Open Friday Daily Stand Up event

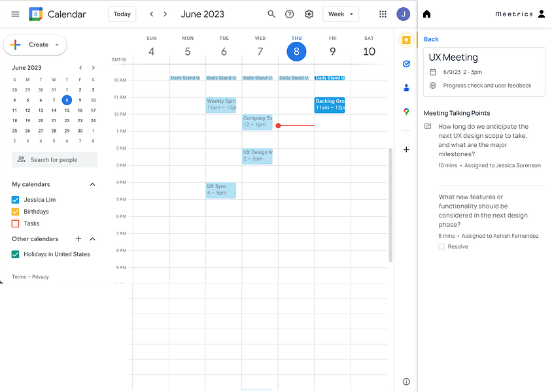(x=330, y=78)
